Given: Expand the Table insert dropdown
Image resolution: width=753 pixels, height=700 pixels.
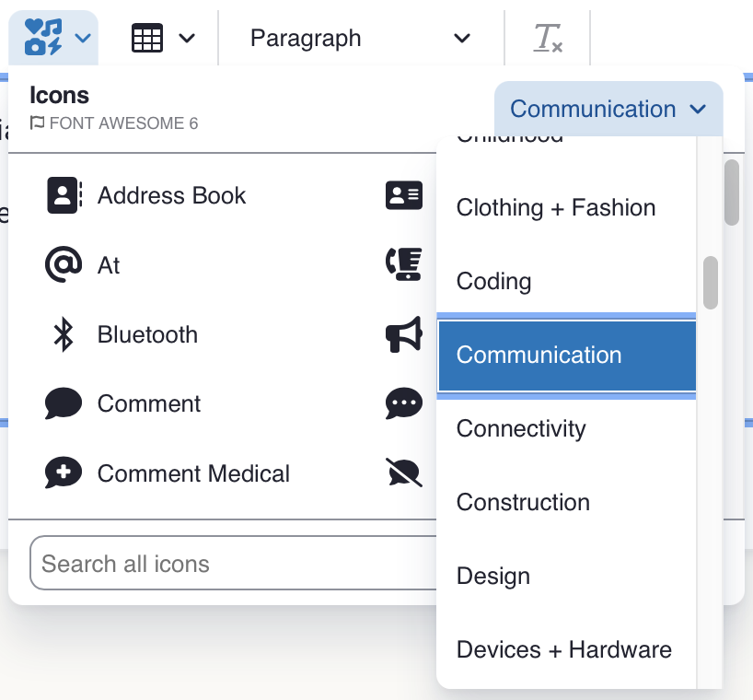Looking at the screenshot, I should (164, 39).
